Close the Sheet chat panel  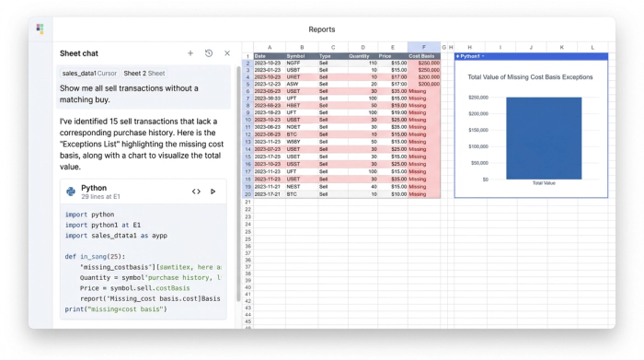point(227,53)
